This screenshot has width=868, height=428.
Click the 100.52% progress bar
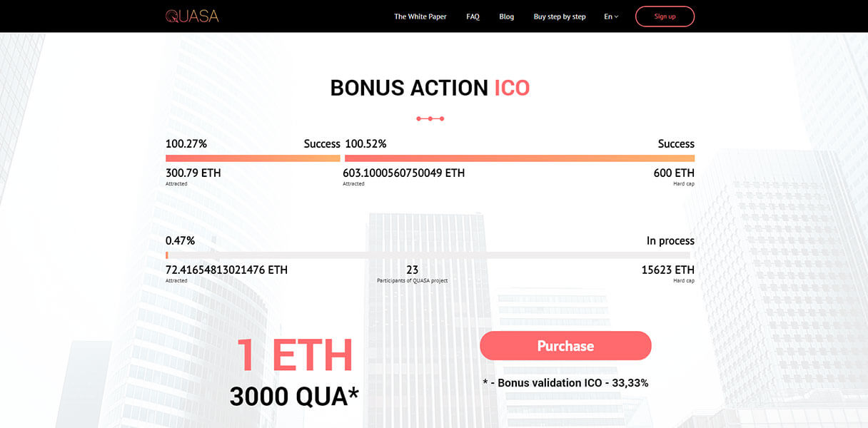point(520,158)
